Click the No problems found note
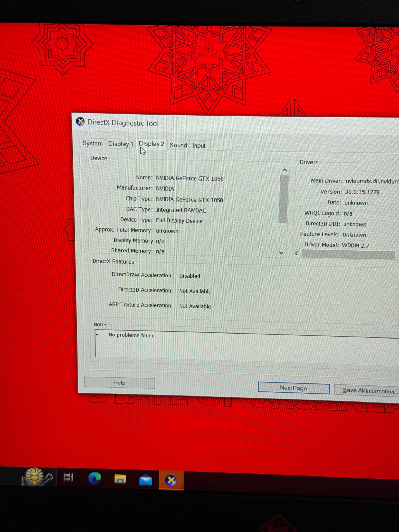399x532 pixels. coord(132,335)
